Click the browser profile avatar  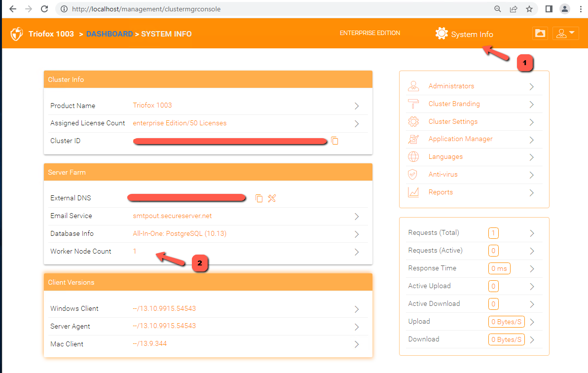click(565, 9)
